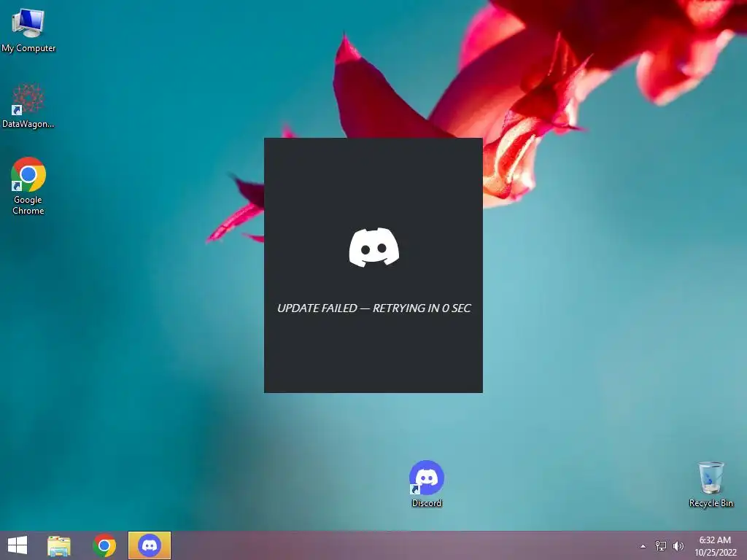Open the volume speaker tray icon
Screen dimensions: 747x560
click(678, 546)
